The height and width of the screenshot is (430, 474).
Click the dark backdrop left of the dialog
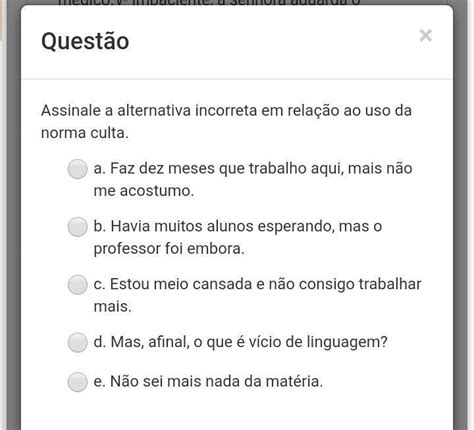13,217
